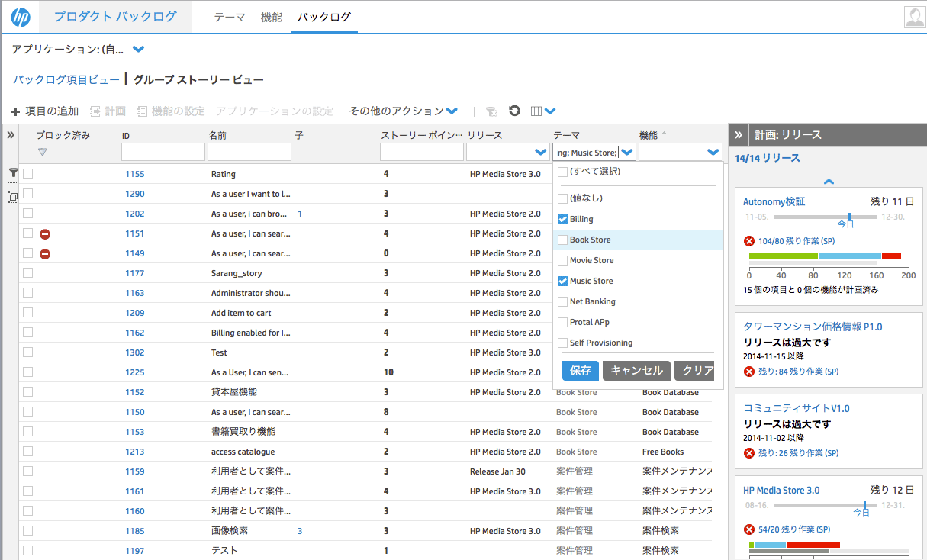This screenshot has width=927, height=560.
Task: Open the タワーマンション価格情報 P1.0 link
Action: [813, 327]
